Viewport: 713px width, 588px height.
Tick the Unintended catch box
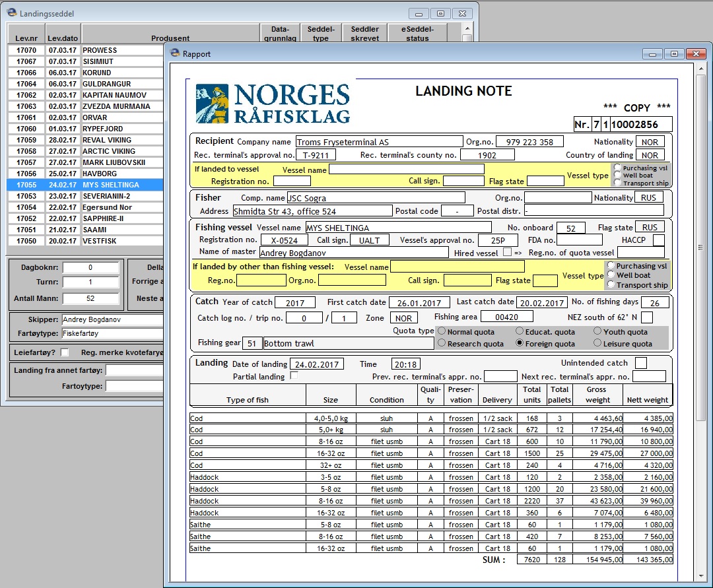pyautogui.click(x=641, y=362)
